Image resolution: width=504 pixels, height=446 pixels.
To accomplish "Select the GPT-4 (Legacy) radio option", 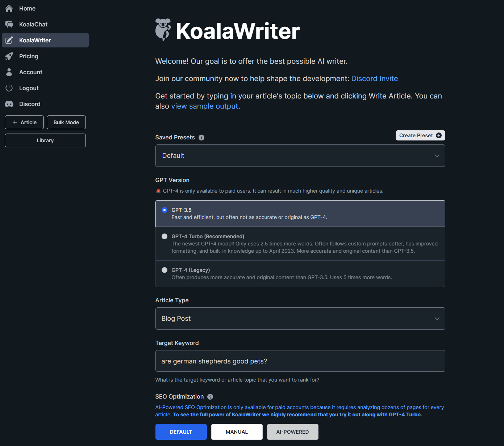I will [x=164, y=270].
